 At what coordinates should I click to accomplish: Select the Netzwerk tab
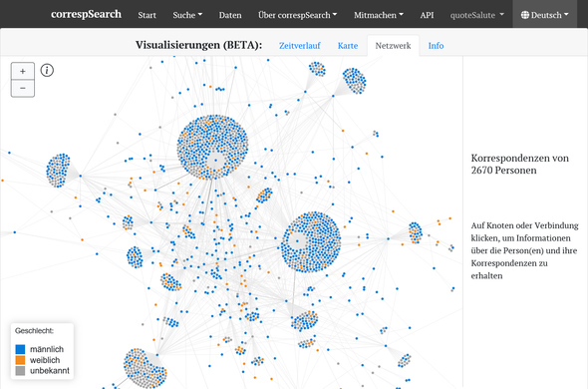click(x=393, y=46)
